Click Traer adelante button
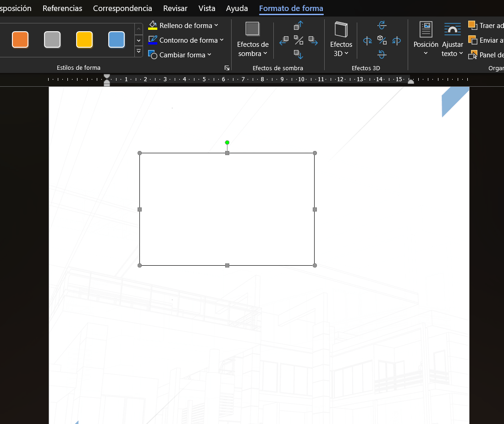 pos(486,25)
